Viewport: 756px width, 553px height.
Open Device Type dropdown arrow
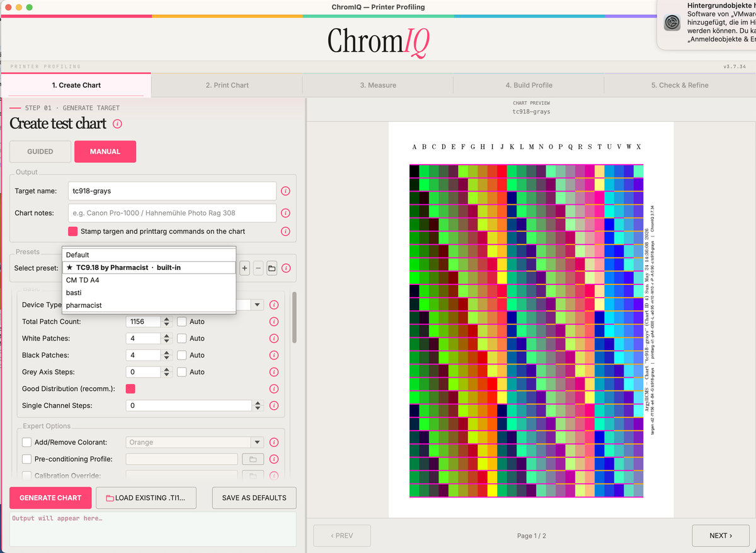point(257,305)
